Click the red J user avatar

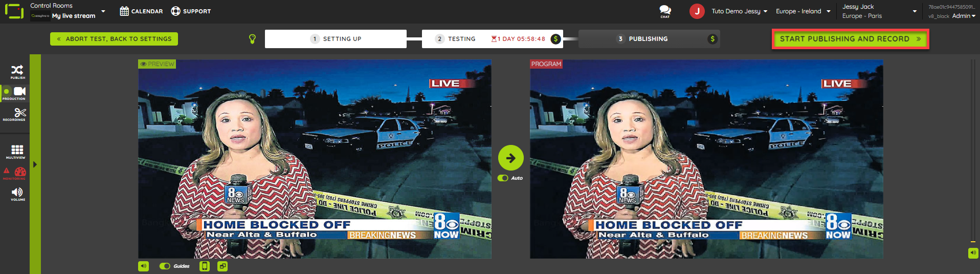(x=697, y=11)
